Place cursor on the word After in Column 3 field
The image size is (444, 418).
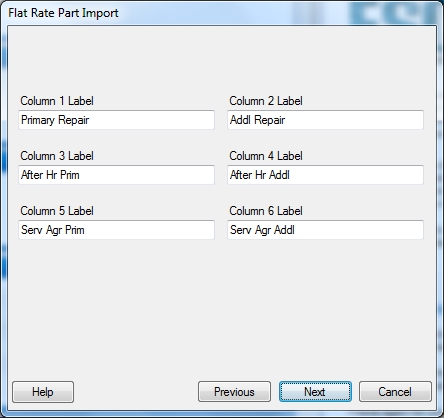tap(32, 175)
